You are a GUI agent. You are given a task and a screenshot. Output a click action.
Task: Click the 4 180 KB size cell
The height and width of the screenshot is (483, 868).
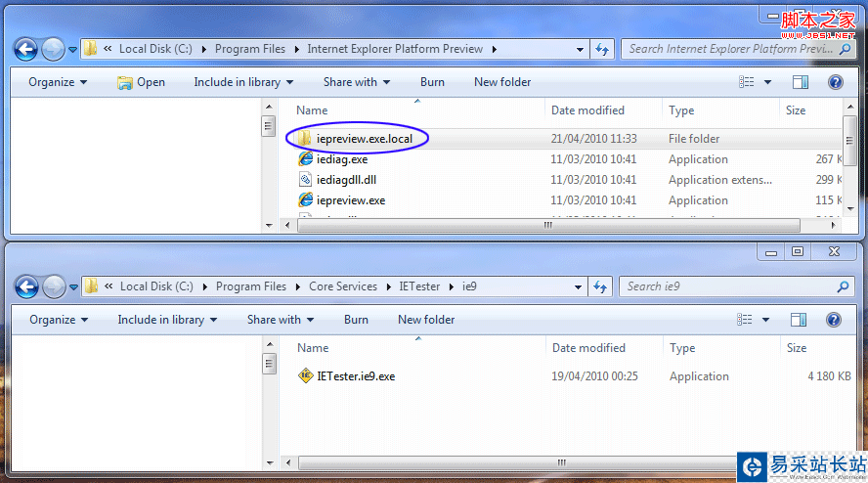pos(829,376)
